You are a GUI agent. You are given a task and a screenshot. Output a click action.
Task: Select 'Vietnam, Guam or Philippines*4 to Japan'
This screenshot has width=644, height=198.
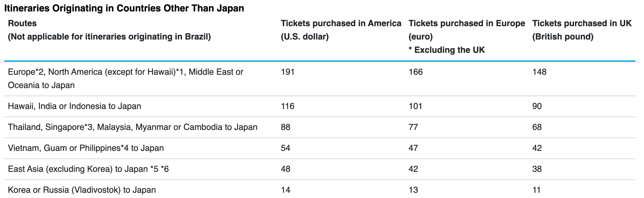tap(86, 148)
